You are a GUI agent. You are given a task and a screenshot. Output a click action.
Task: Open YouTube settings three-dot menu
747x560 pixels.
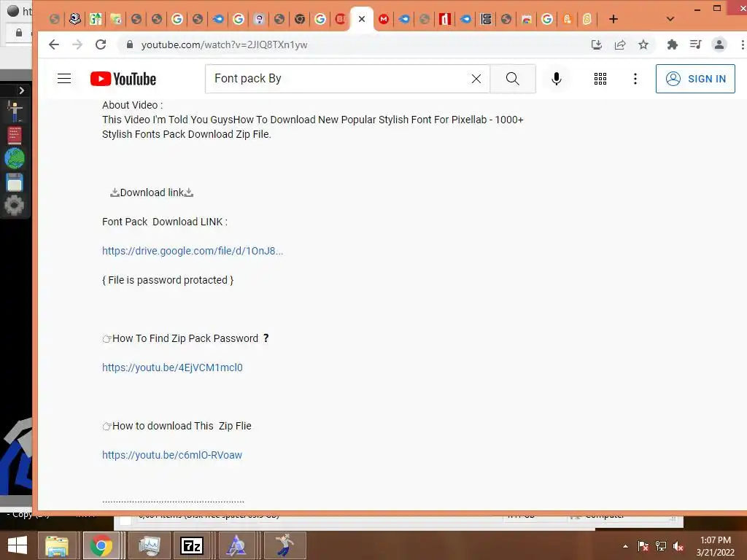coord(635,79)
